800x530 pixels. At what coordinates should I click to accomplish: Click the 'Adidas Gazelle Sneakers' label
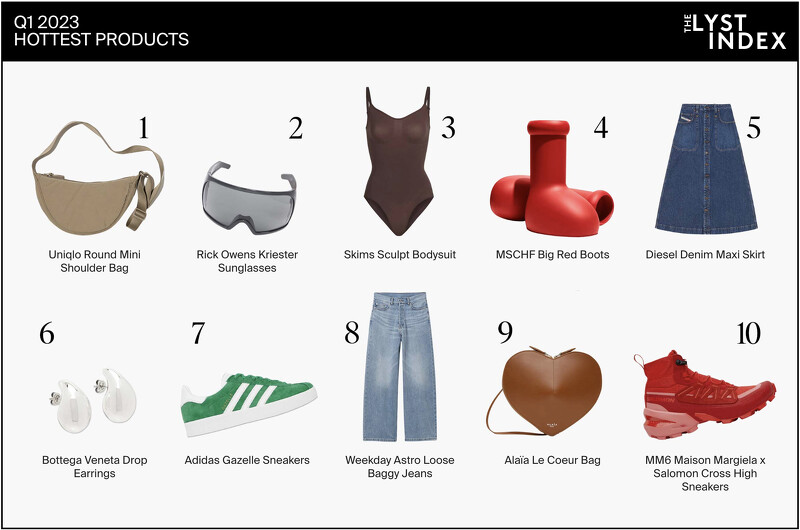coord(247,460)
